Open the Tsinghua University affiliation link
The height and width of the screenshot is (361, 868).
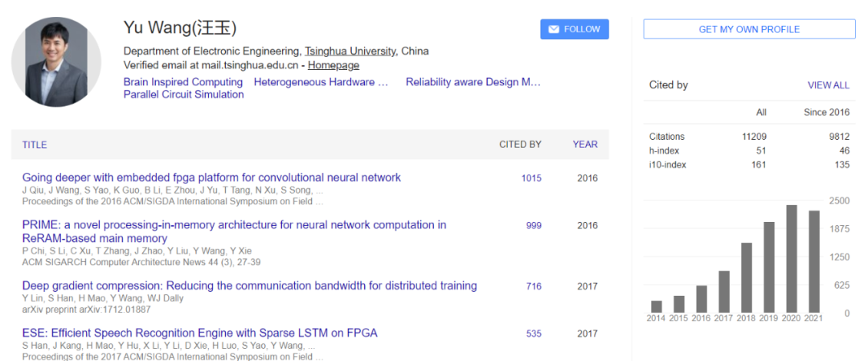pyautogui.click(x=351, y=51)
